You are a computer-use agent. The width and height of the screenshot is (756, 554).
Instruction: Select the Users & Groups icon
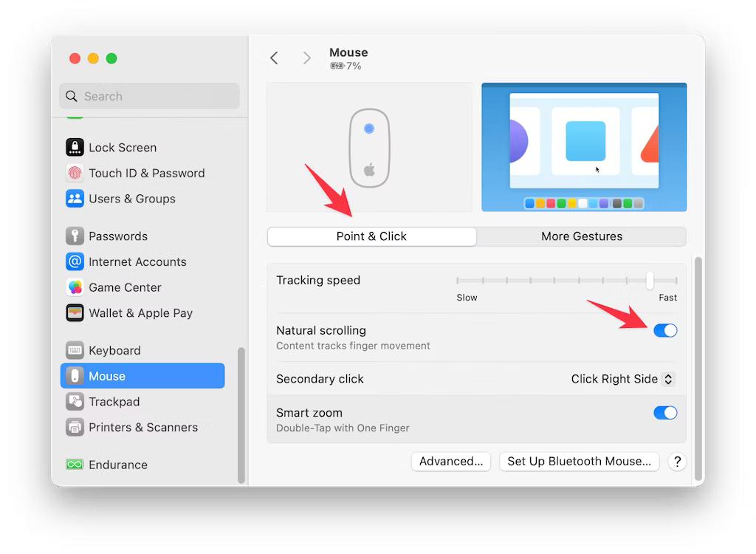(75, 199)
